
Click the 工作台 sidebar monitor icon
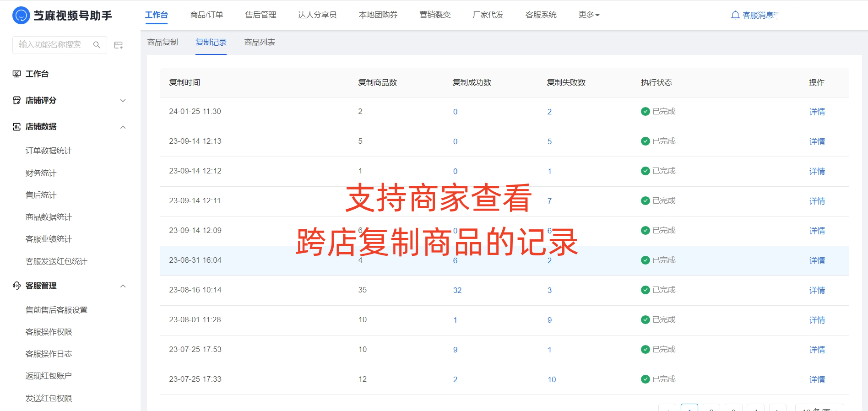pyautogui.click(x=17, y=74)
